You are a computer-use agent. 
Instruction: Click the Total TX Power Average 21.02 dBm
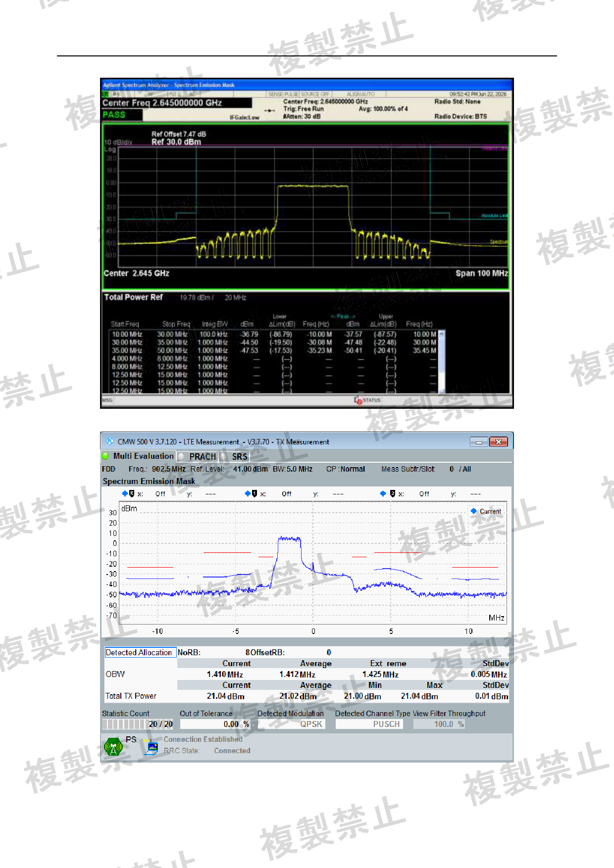tap(298, 696)
